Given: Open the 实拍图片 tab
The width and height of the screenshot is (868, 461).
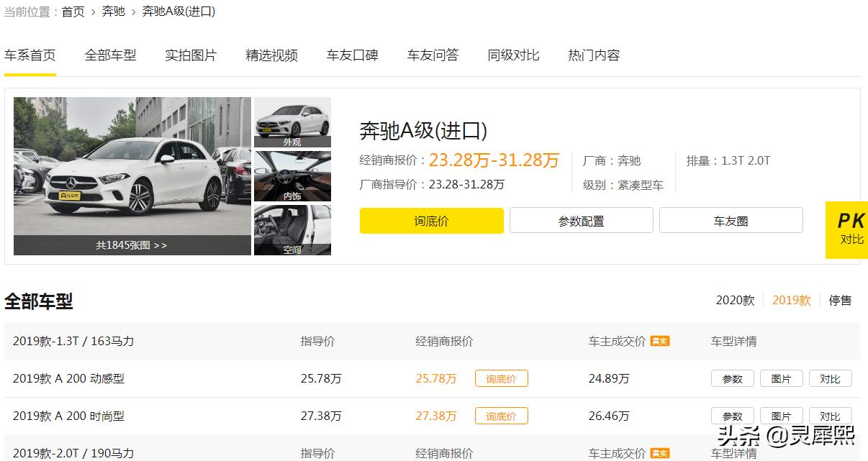Looking at the screenshot, I should point(190,55).
